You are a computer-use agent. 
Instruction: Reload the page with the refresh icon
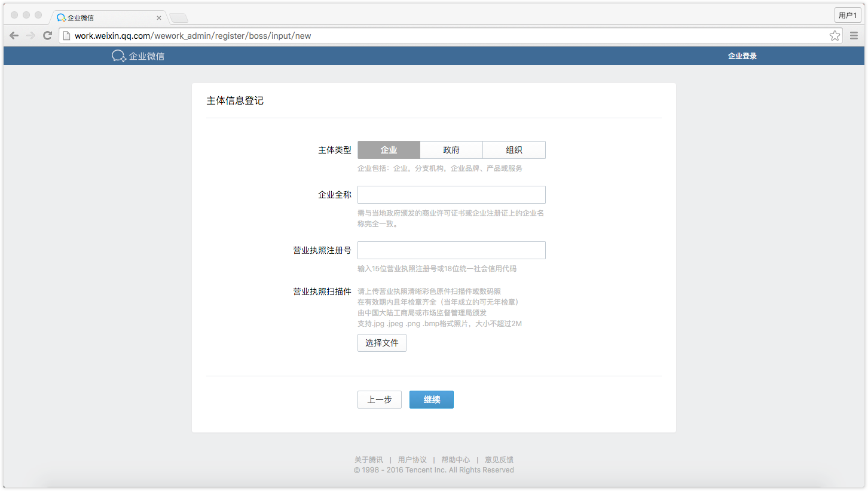coord(47,35)
